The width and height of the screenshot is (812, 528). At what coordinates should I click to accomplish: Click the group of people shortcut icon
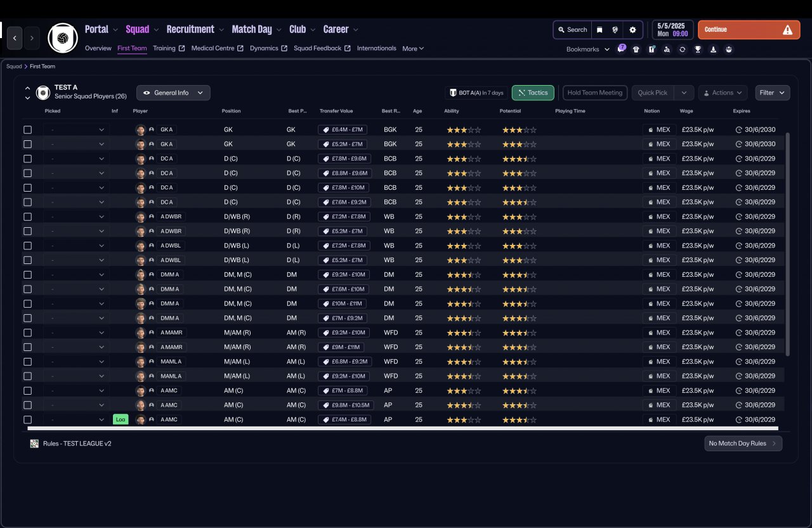point(728,49)
